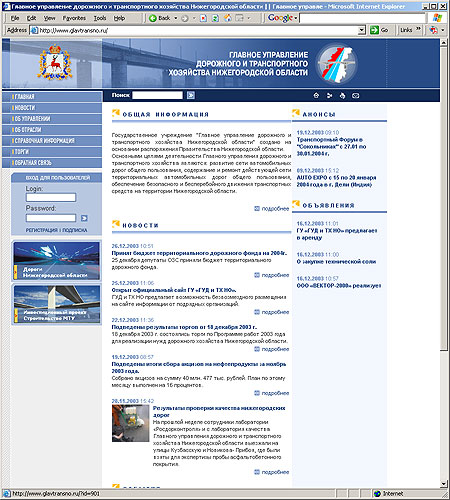This screenshot has height=500, width=450.
Task: Click the home icon in navy bar
Action: coord(316,96)
